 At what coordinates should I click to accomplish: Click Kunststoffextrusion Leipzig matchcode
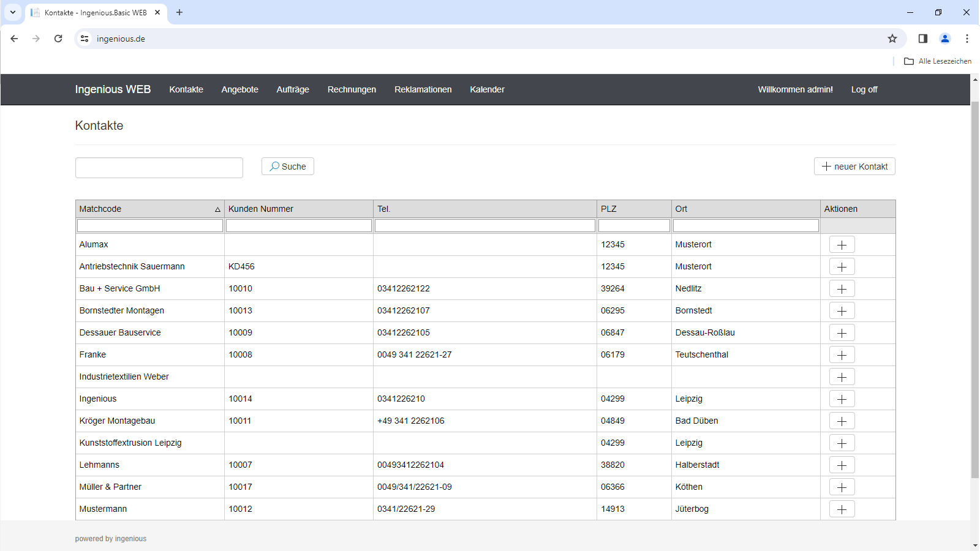[x=130, y=443]
